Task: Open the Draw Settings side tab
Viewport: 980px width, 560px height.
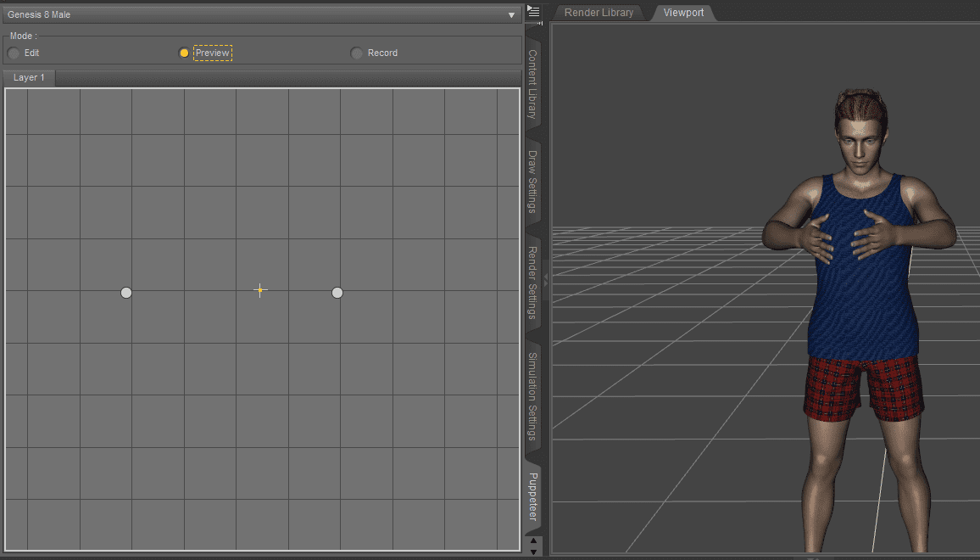Action: pos(532,182)
